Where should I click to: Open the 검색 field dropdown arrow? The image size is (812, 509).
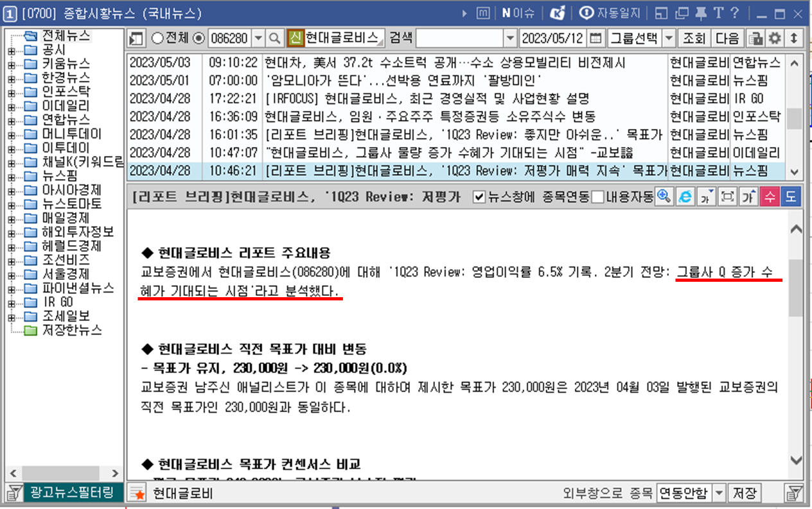pyautogui.click(x=510, y=39)
